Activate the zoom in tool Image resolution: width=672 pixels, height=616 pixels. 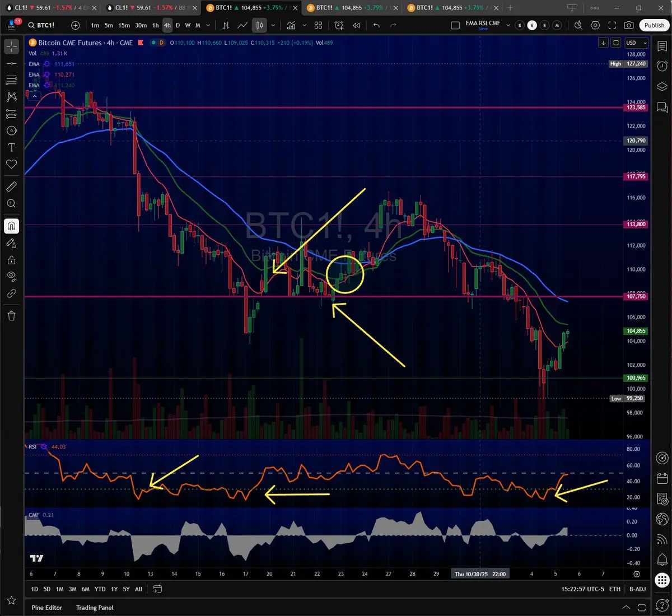(x=11, y=203)
